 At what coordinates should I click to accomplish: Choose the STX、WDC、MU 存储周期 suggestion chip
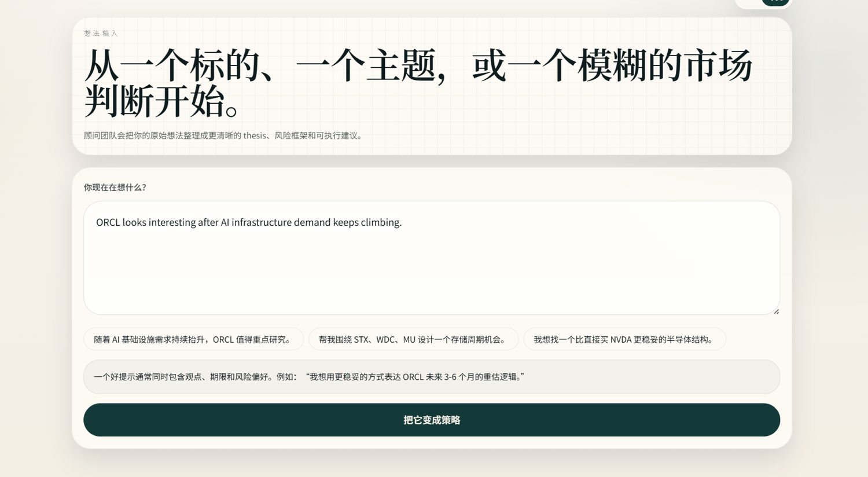tap(413, 339)
